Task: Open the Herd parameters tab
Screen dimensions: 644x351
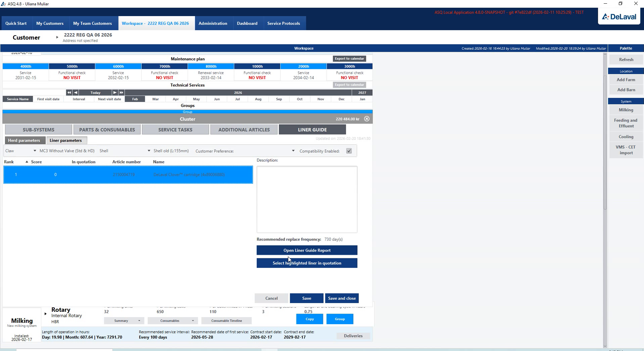Action: pyautogui.click(x=24, y=140)
